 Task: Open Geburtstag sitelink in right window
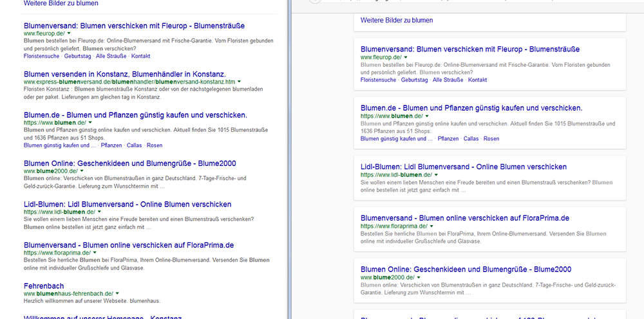(x=414, y=80)
